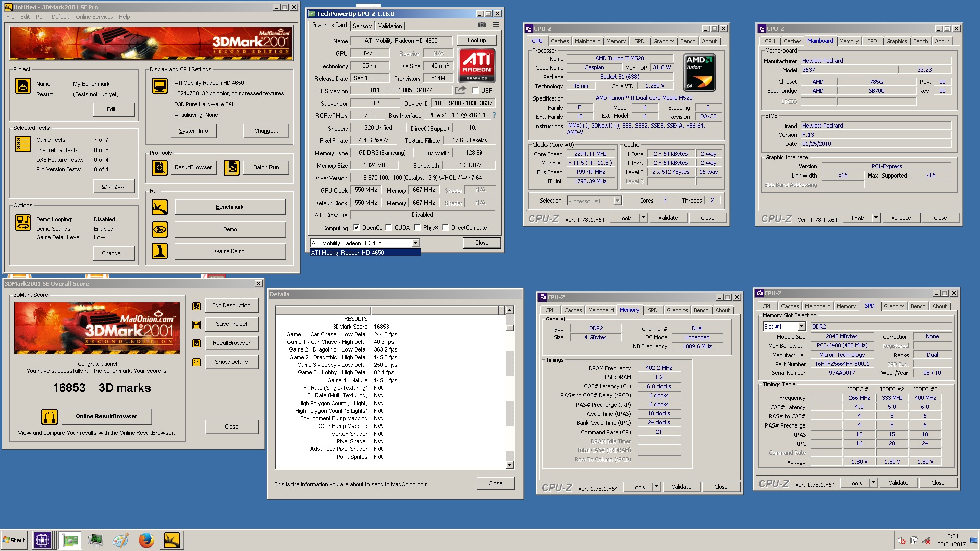Open Firefox from the taskbar
Image resolution: width=980 pixels, height=551 pixels.
tap(146, 540)
